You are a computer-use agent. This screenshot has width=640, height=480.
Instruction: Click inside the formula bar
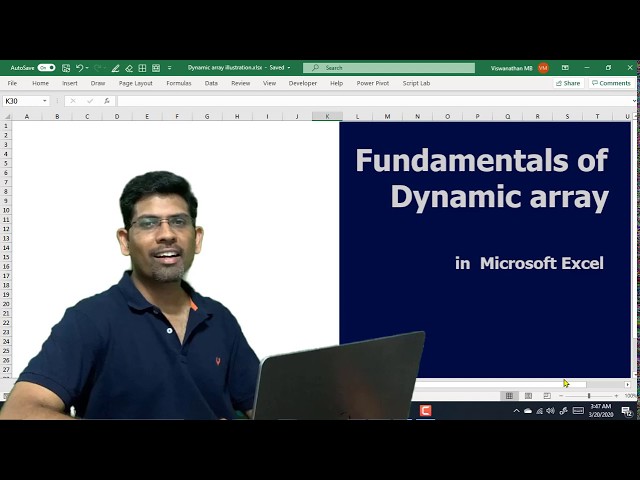pos(373,101)
